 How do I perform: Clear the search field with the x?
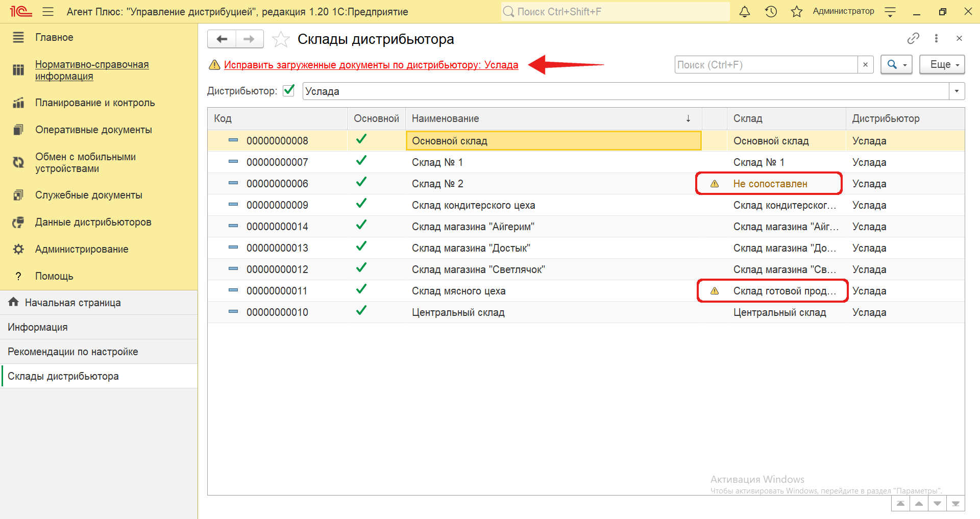[x=865, y=65]
